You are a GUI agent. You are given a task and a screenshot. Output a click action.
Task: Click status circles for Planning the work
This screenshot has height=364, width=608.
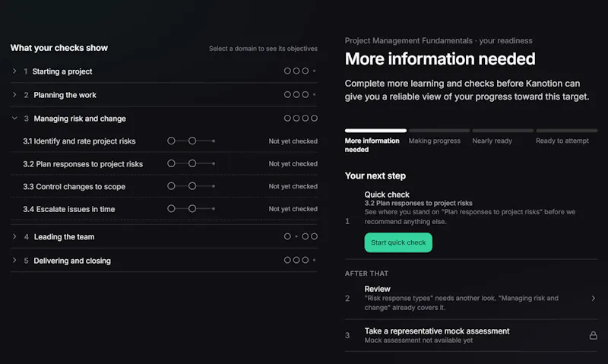[300, 94]
